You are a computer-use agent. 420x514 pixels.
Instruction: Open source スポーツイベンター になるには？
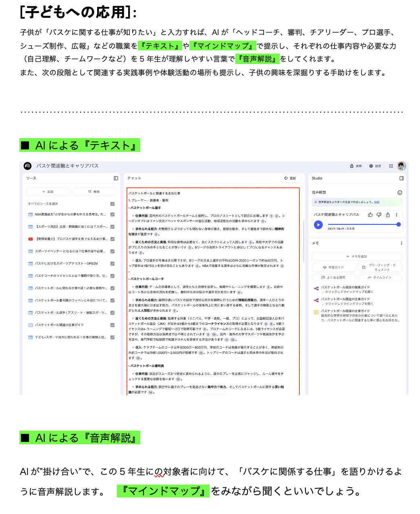tap(70, 251)
